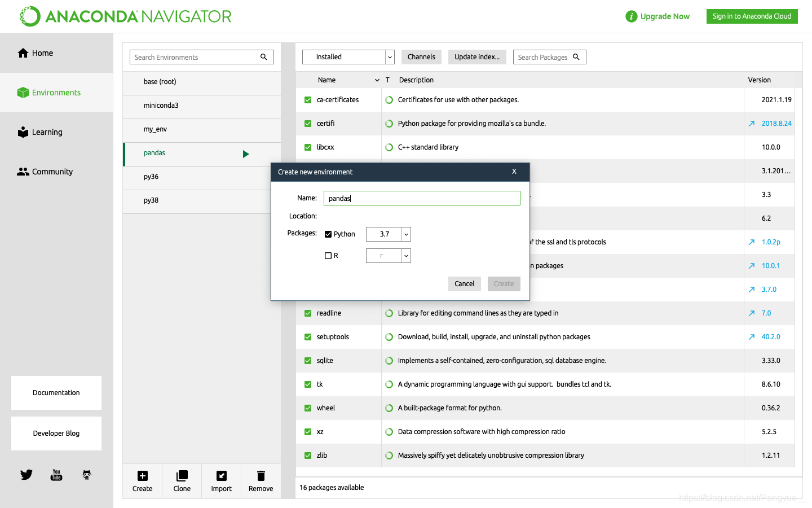The image size is (812, 508).
Task: Toggle the ca-certificates package checkbox
Action: coord(308,100)
